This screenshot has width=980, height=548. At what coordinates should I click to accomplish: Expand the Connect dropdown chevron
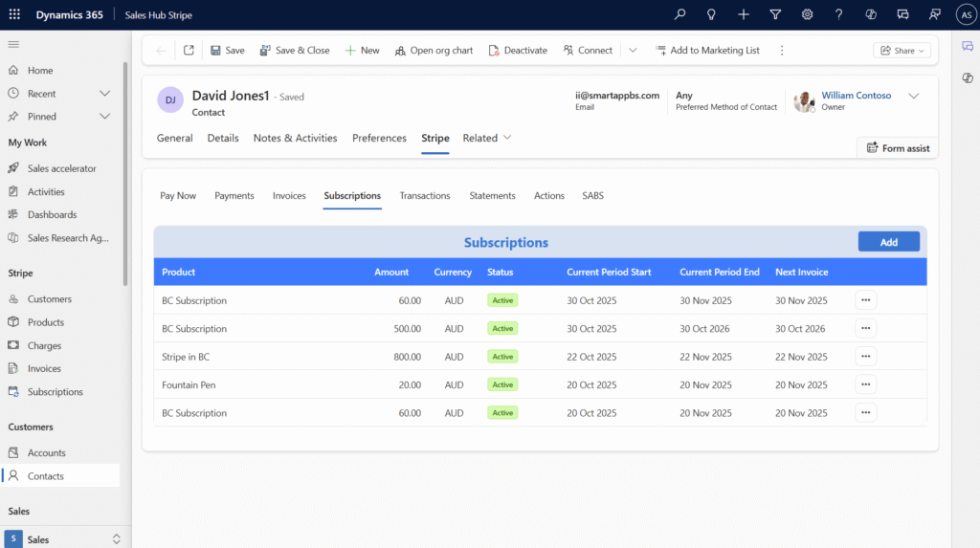click(633, 50)
